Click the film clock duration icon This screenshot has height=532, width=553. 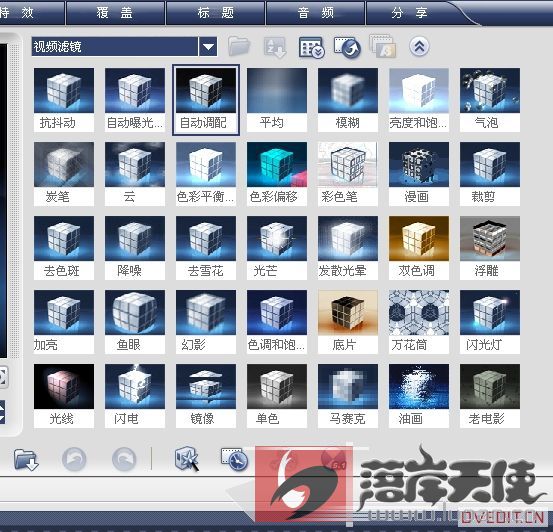pos(235,459)
